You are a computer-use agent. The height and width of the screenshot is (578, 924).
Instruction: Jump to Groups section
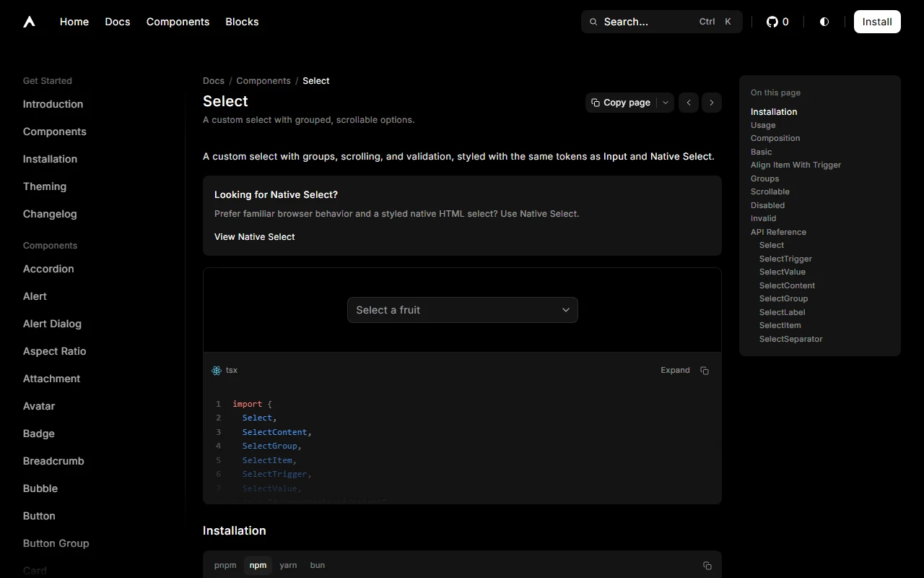pos(764,178)
